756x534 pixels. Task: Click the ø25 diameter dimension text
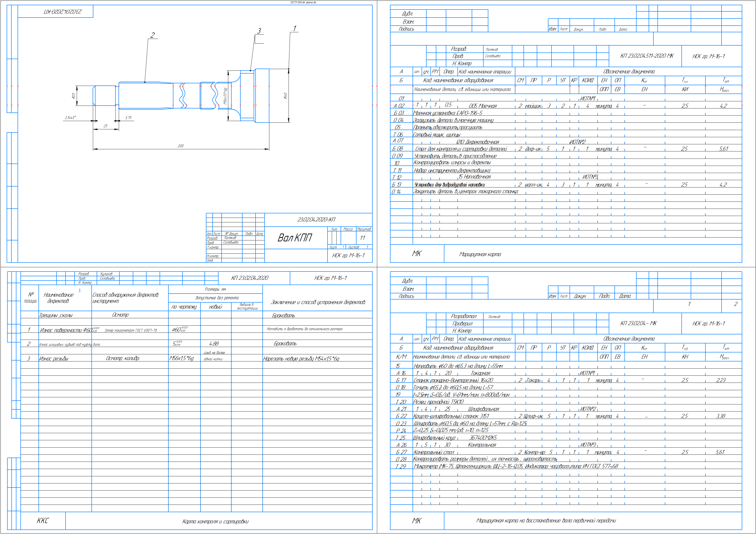click(73, 96)
